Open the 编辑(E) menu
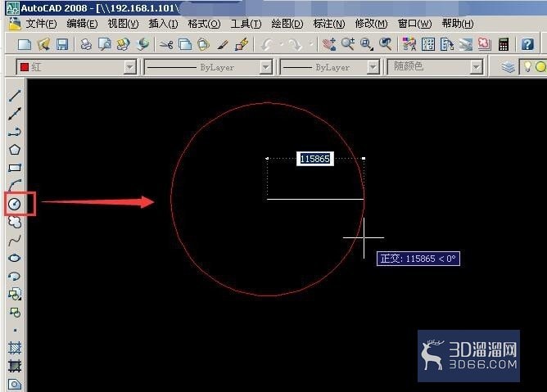 coord(82,24)
